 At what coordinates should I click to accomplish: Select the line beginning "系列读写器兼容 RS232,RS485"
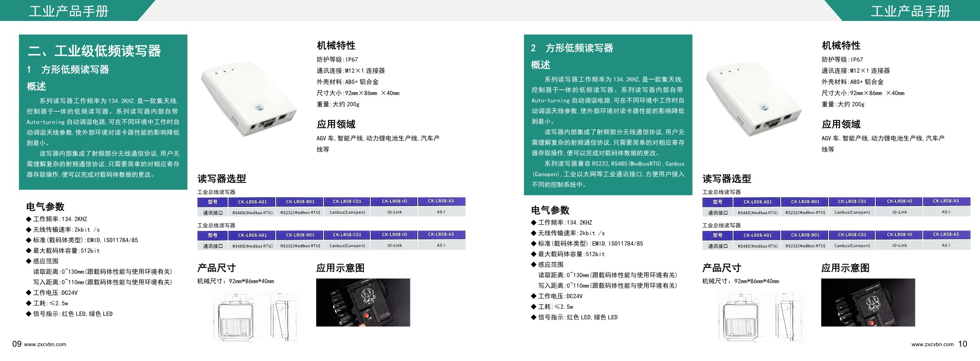click(614, 164)
